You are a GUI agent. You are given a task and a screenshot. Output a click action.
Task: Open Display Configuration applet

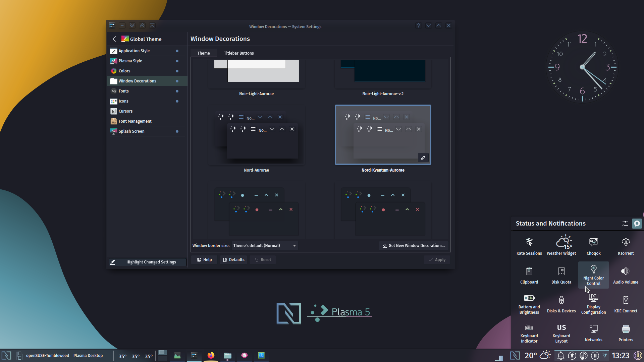pos(593,304)
